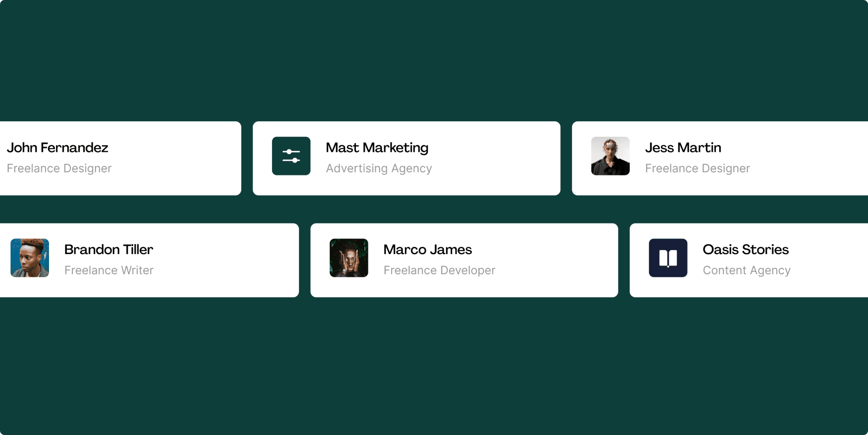Click the Mast Marketing sliders icon

pos(291,156)
